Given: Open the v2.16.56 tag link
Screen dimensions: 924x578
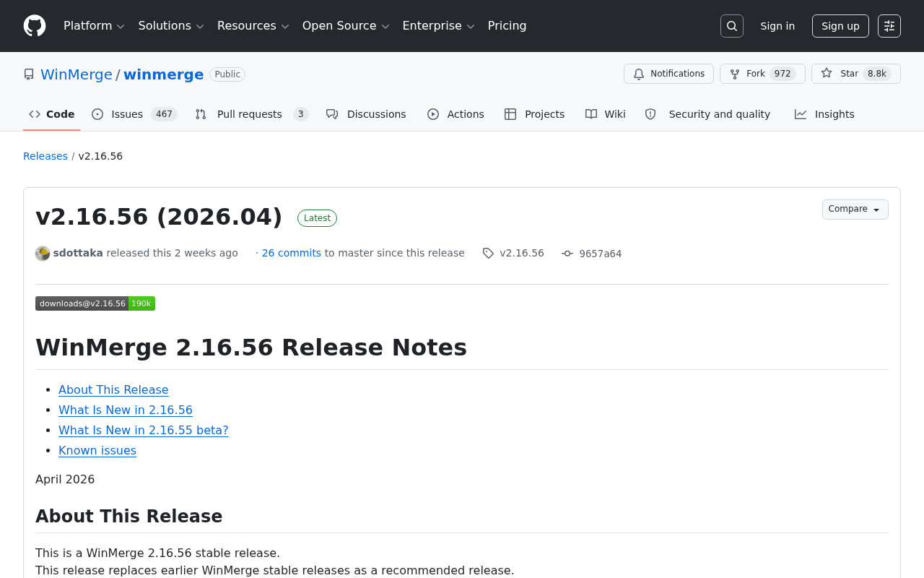Looking at the screenshot, I should click(x=522, y=253).
